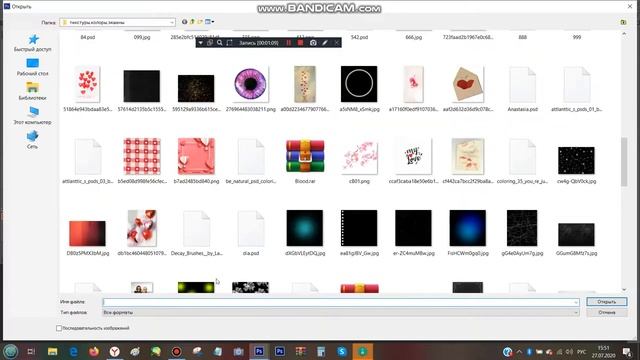The image size is (640, 360).
Task: Open Windows Start button
Action: 10,351
